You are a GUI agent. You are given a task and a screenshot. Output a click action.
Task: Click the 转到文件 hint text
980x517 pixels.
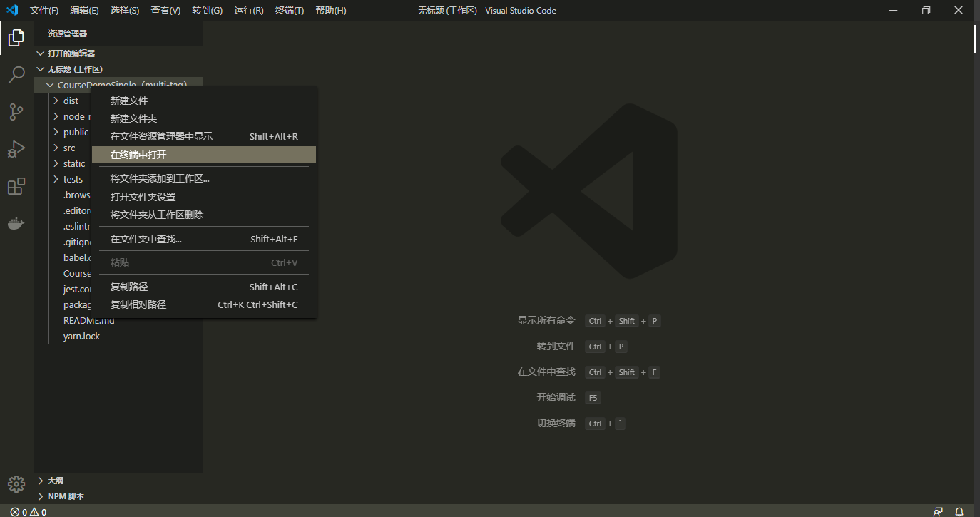pos(556,346)
